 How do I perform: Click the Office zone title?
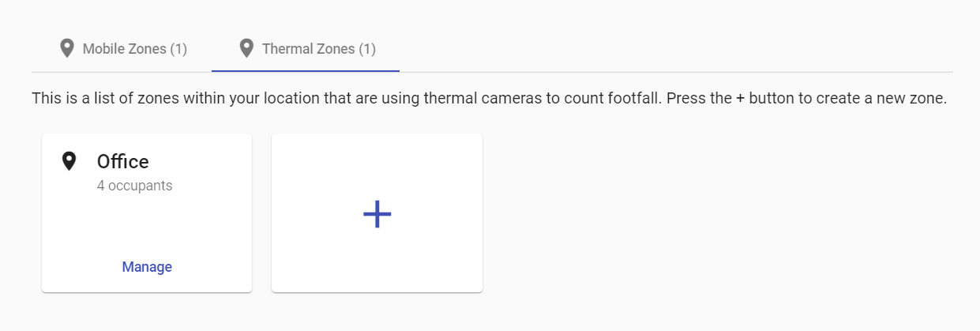point(123,161)
